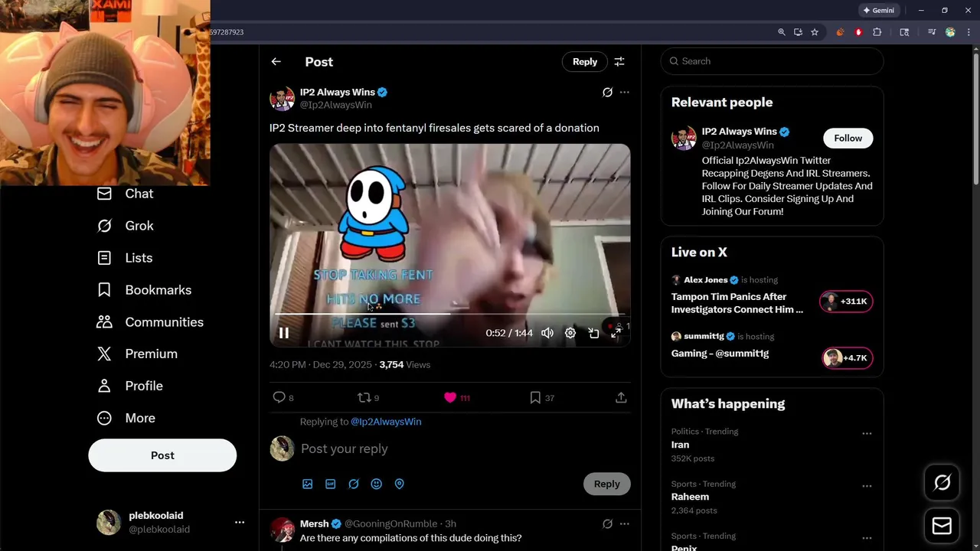
Task: Open summit1g Gaming live broadcast
Action: click(772, 349)
